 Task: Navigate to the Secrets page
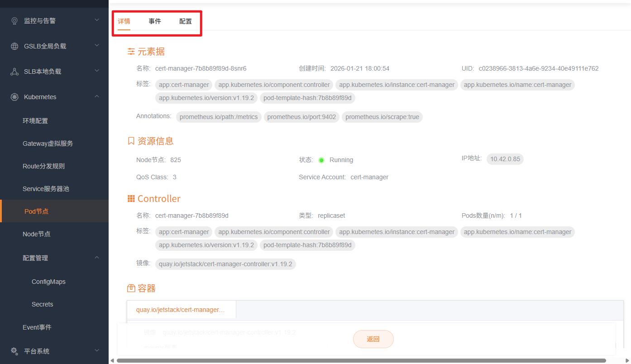(x=42, y=304)
